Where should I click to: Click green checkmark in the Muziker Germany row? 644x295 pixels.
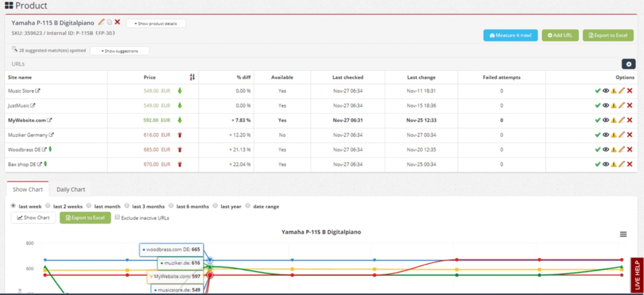[x=597, y=135]
